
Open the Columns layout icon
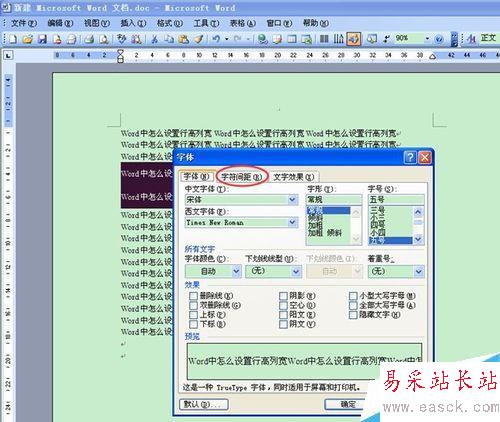tap(324, 39)
